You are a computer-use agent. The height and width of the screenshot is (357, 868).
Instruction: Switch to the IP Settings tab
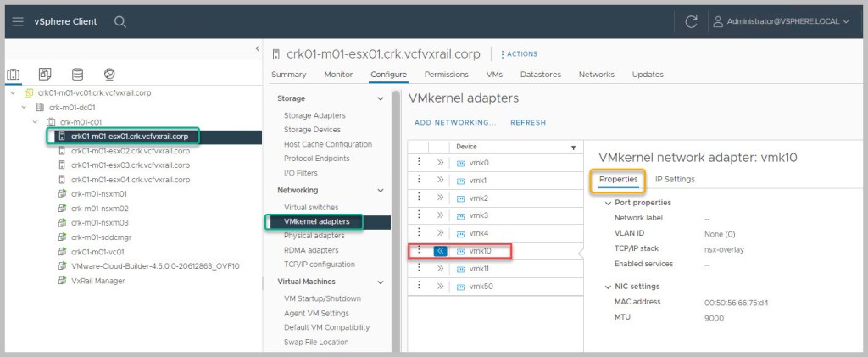coord(675,179)
